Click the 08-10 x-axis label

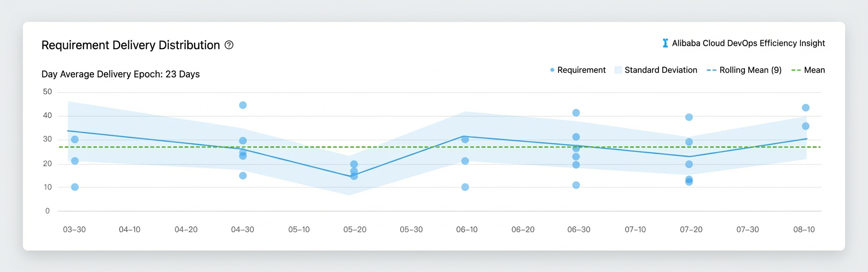point(804,229)
